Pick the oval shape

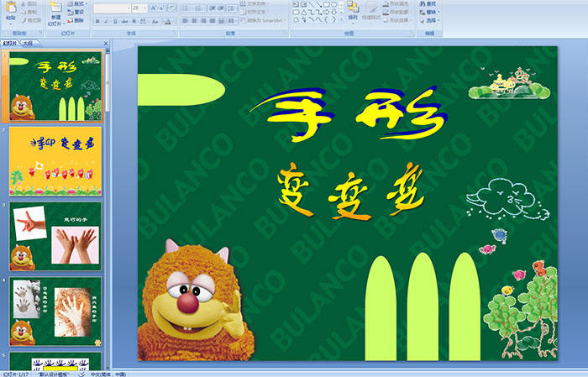click(333, 4)
